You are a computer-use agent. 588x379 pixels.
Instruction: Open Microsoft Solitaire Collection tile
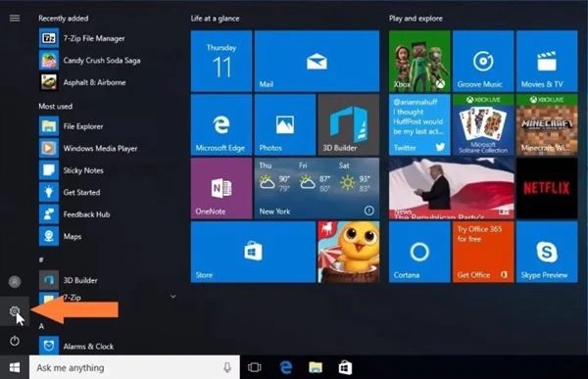click(483, 124)
